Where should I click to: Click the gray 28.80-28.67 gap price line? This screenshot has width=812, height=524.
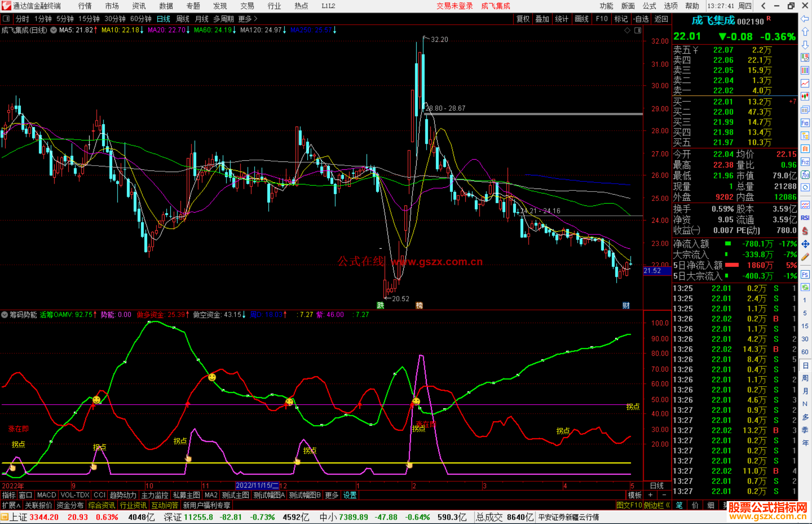[534, 114]
